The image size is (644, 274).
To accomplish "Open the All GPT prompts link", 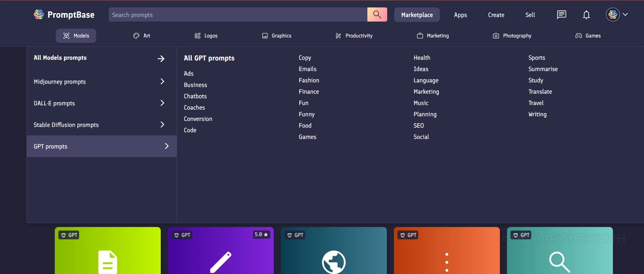I will click(209, 58).
